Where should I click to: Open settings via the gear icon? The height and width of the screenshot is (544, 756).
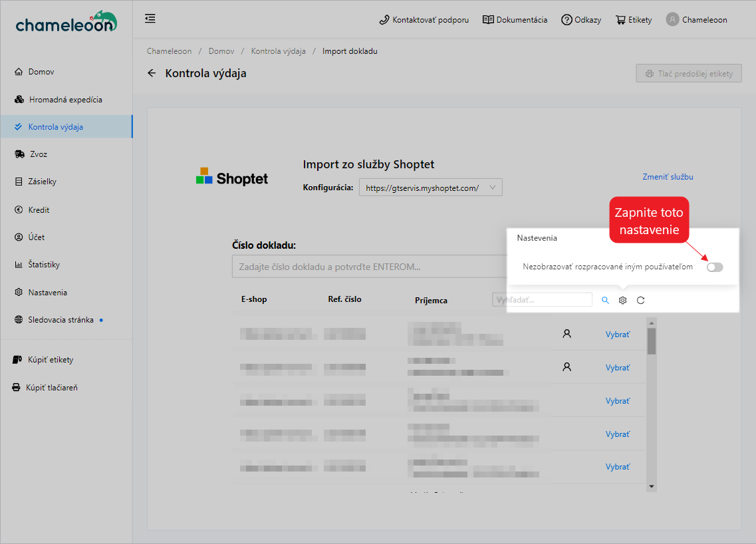[x=623, y=300]
